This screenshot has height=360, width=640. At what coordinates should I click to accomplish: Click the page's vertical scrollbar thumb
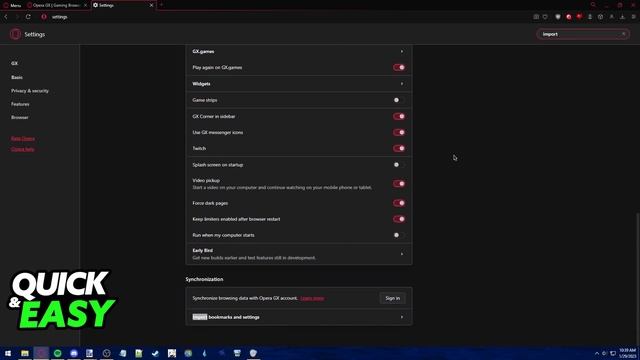pos(638,278)
